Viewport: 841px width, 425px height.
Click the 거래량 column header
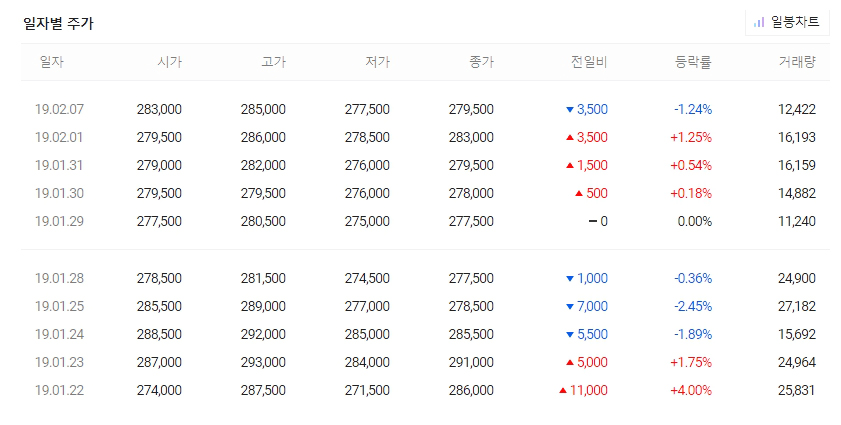point(797,62)
